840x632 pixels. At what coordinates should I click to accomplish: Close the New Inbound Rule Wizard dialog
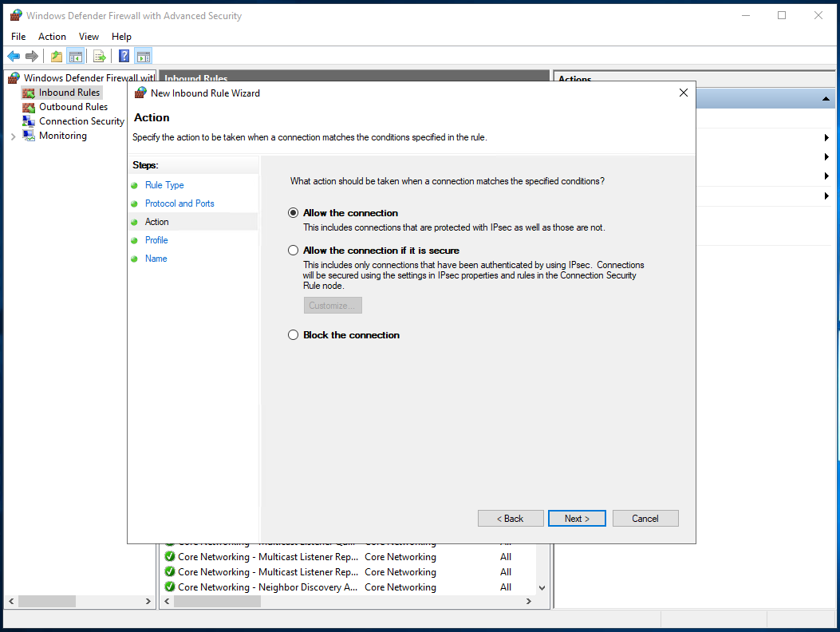pos(684,93)
